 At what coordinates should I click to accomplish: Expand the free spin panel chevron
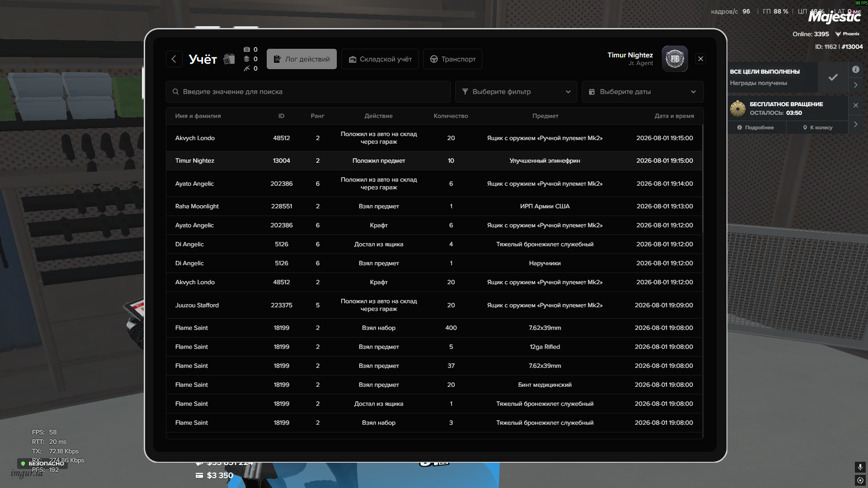click(856, 124)
